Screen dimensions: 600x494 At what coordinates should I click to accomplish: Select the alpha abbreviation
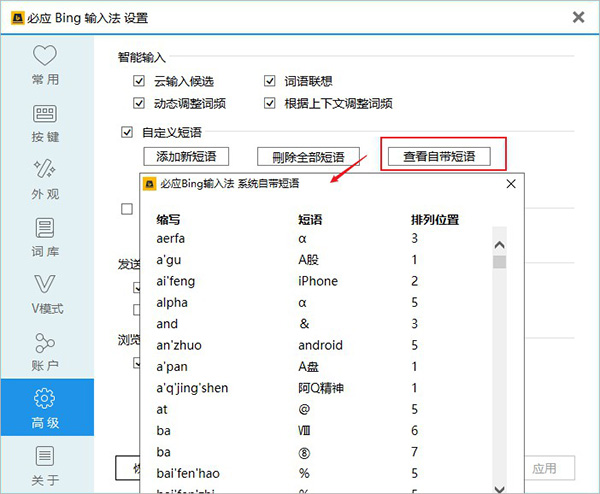[172, 303]
